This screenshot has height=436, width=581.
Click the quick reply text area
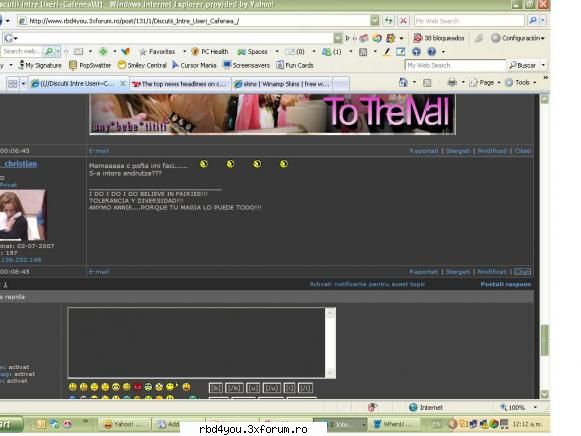[197, 343]
